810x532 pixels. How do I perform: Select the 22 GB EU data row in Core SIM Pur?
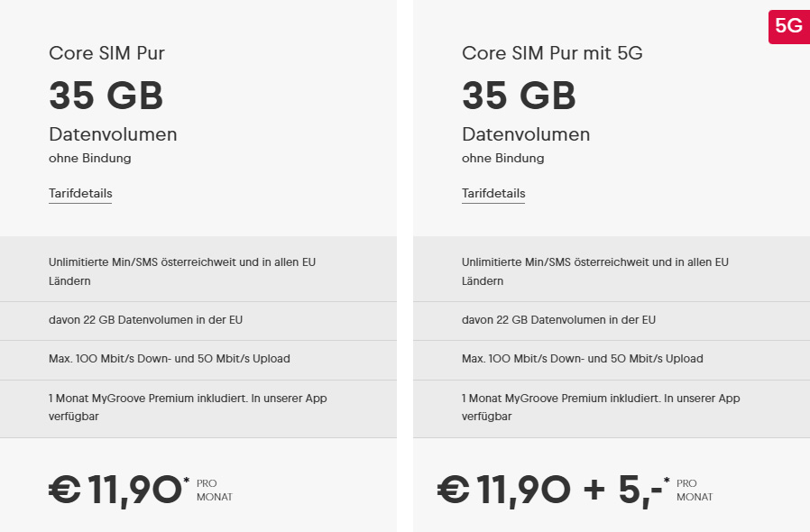145,320
